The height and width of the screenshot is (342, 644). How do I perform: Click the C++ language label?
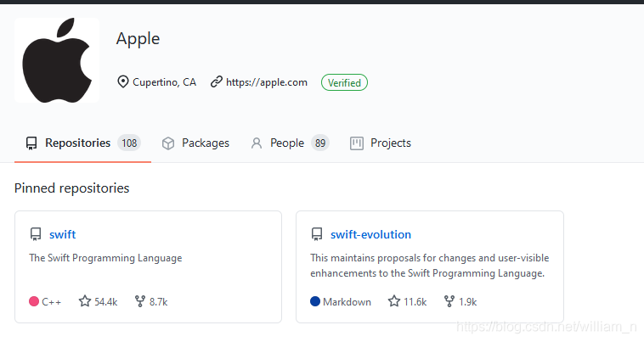click(x=51, y=302)
